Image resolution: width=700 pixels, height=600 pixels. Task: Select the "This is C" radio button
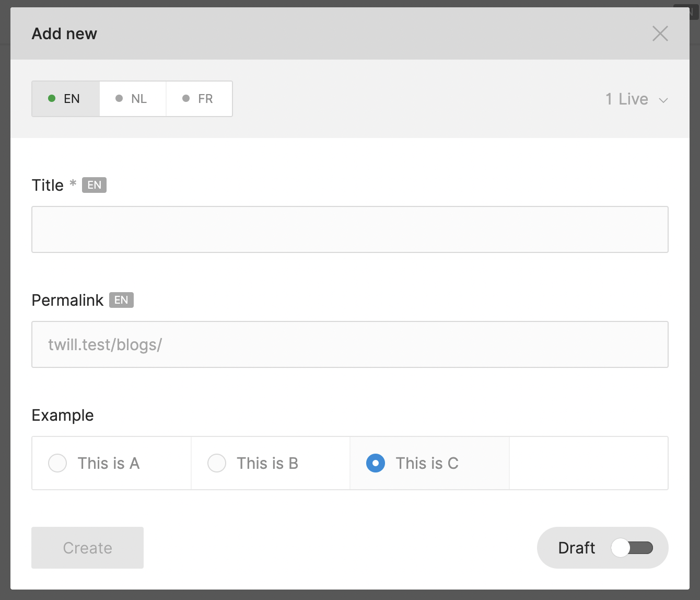pos(376,463)
